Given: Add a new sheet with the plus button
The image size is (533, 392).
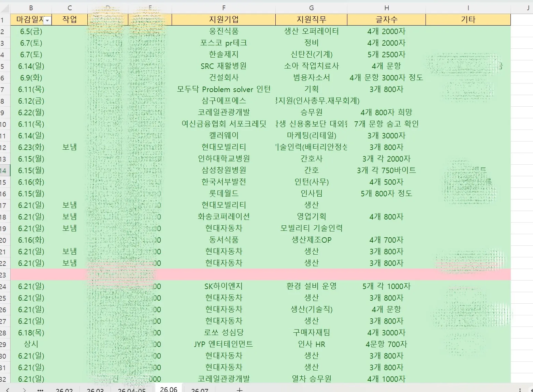Looking at the screenshot, I should (240, 390).
